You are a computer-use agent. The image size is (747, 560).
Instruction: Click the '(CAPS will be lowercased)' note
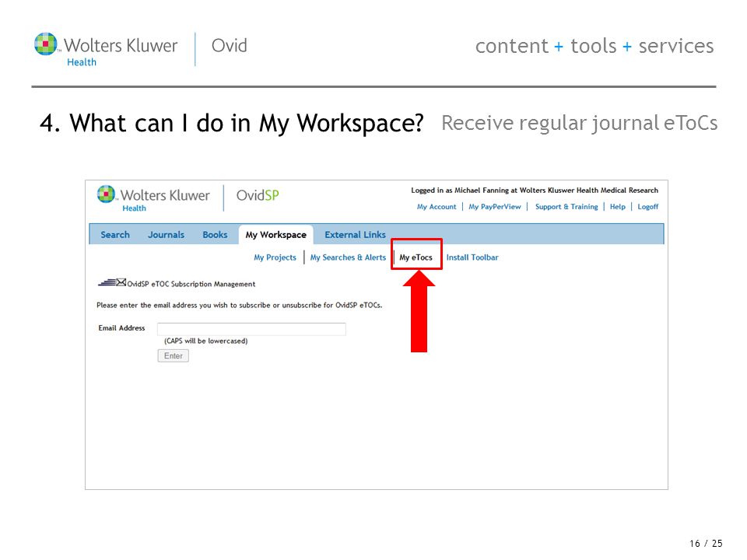205,341
